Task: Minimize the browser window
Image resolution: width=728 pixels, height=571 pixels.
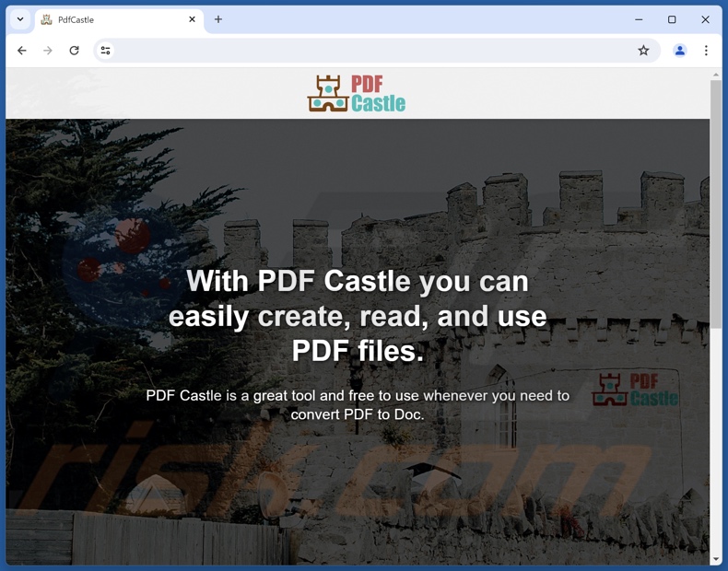Action: [639, 19]
